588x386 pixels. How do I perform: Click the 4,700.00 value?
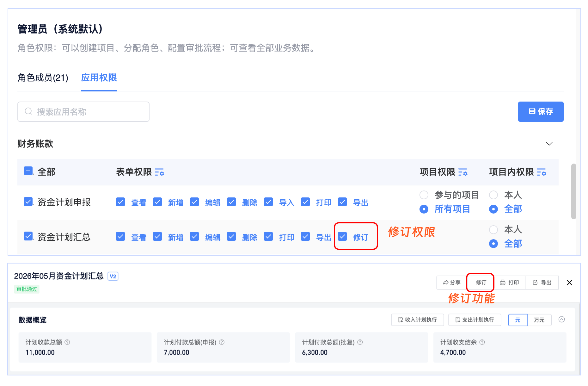453,352
